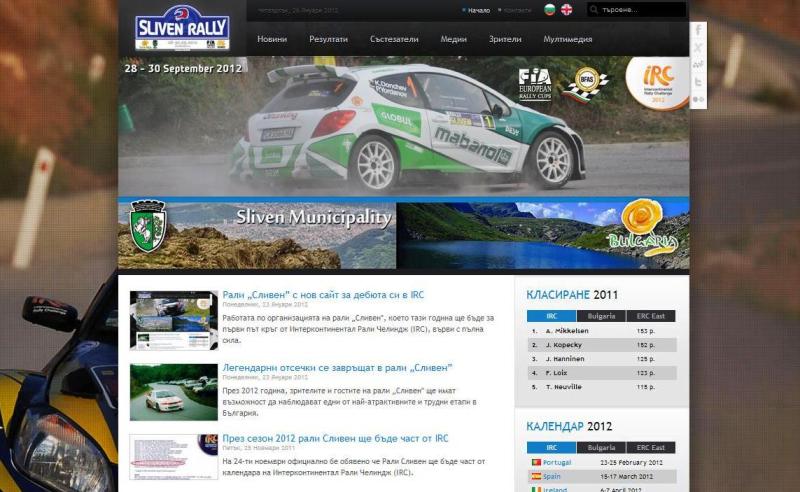Open the Portugal calendar link
The image size is (800, 492).
coord(557,462)
